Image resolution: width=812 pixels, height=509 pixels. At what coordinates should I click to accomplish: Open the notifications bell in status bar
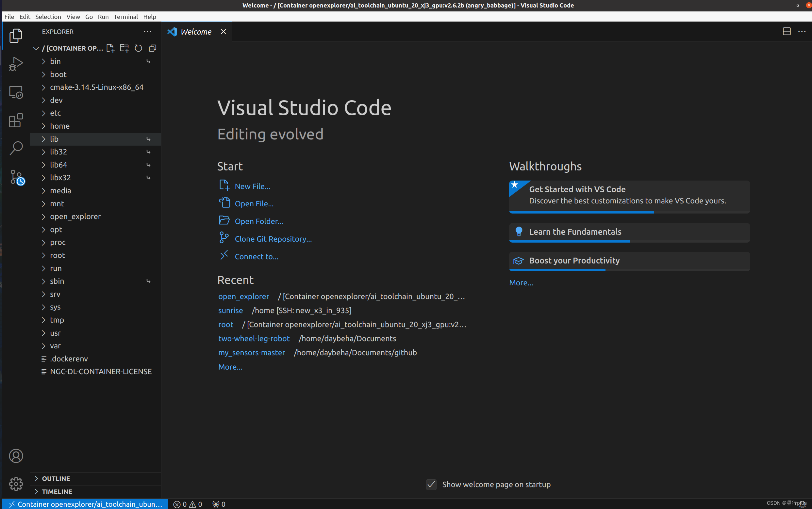coord(803,504)
